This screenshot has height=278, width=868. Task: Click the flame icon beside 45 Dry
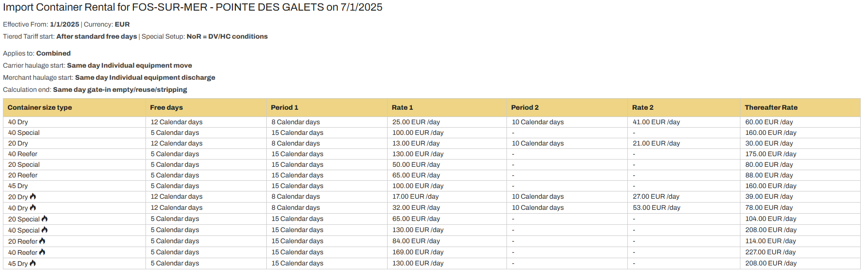click(33, 263)
